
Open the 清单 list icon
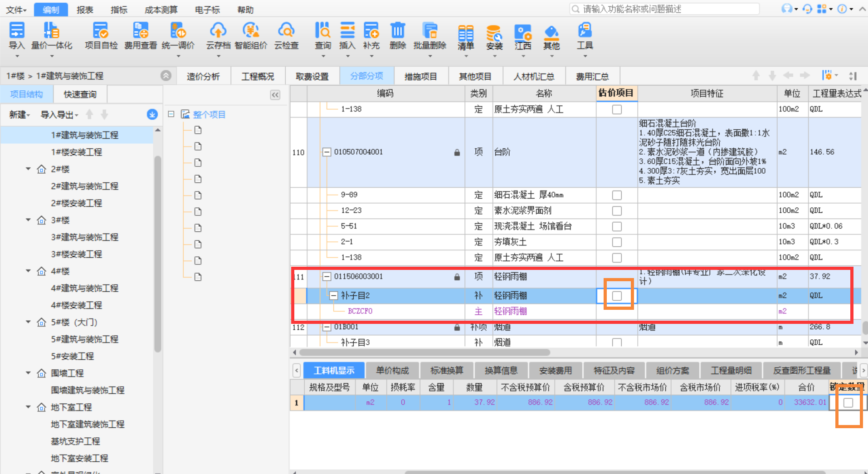pos(466,33)
